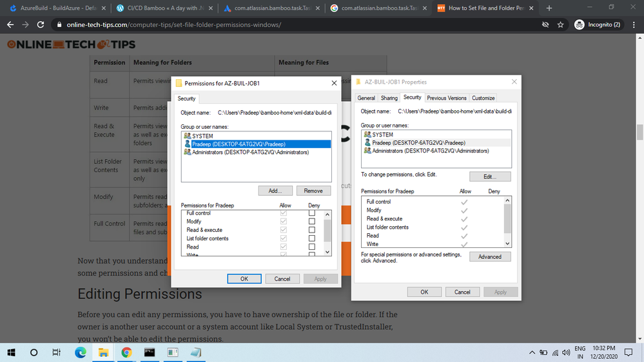The height and width of the screenshot is (362, 644).
Task: Toggle Allow checkbox for List folder contents
Action: pyautogui.click(x=284, y=238)
